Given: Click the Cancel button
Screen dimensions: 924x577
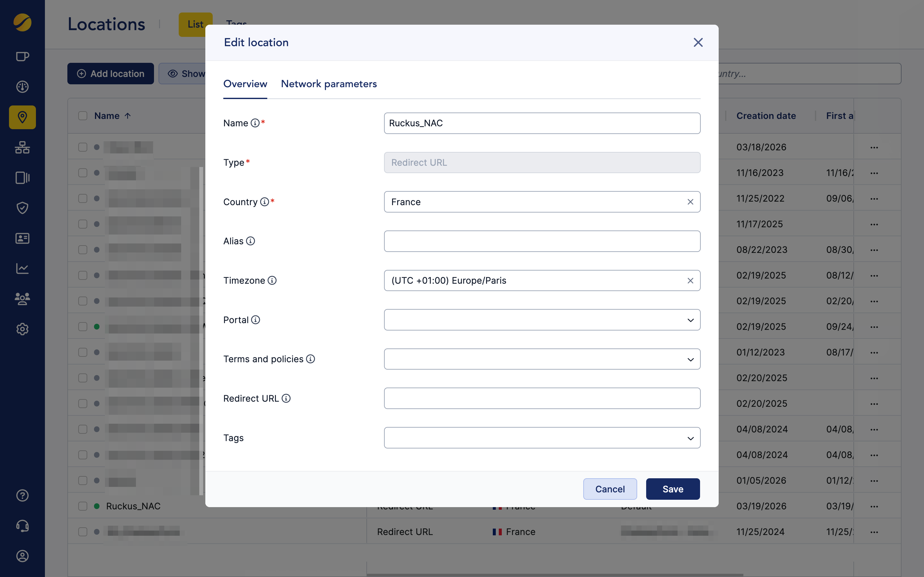Looking at the screenshot, I should [610, 489].
